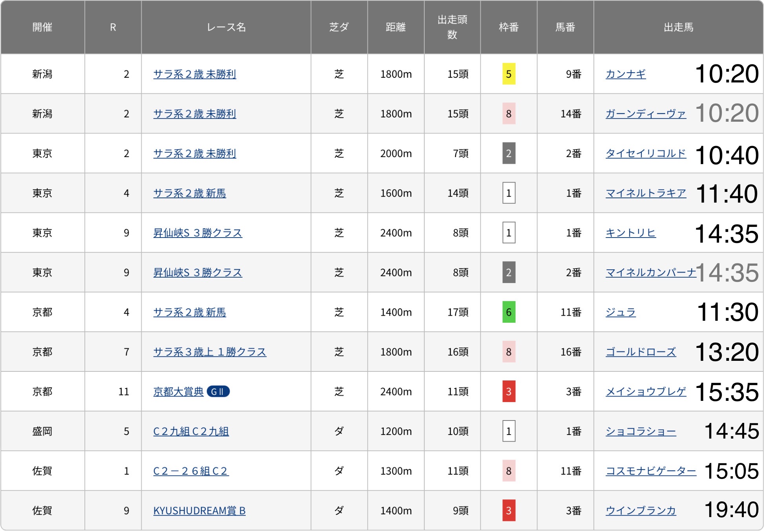This screenshot has width=765, height=532.
Task: Click red frame 3 badge in Kyoto row
Action: coord(509,391)
